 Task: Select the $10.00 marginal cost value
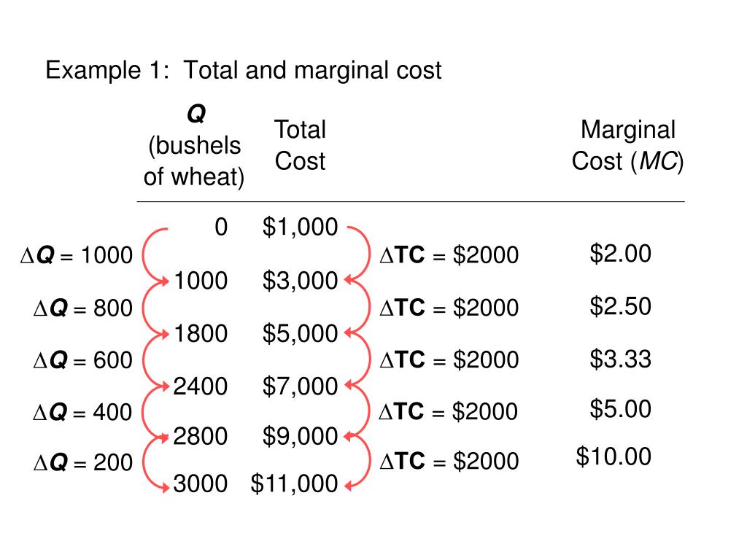614,456
